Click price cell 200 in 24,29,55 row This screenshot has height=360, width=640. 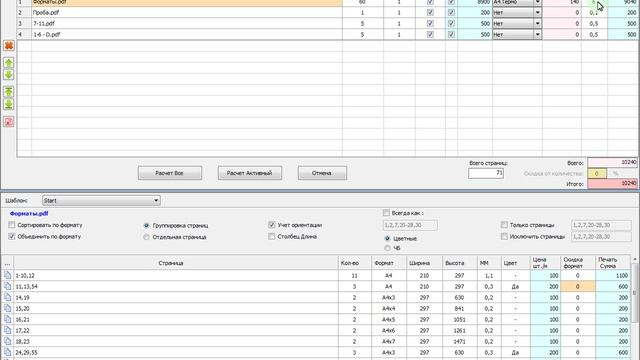545,353
